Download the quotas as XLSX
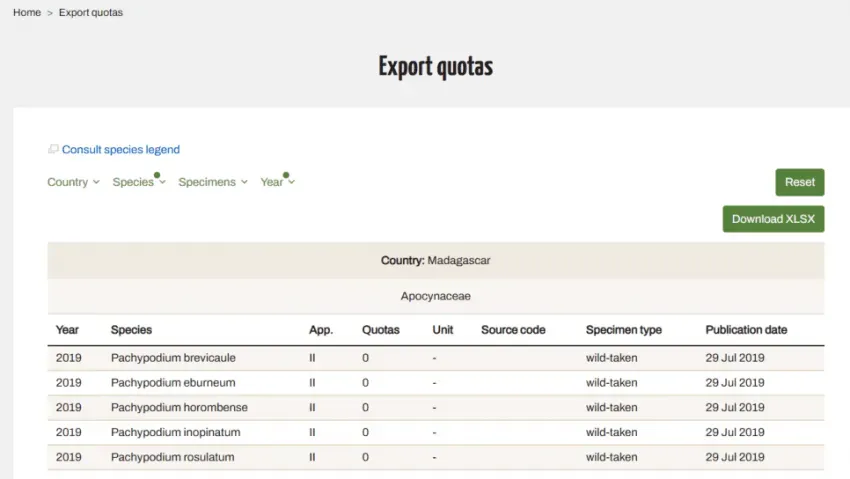The width and height of the screenshot is (850, 479). (773, 219)
